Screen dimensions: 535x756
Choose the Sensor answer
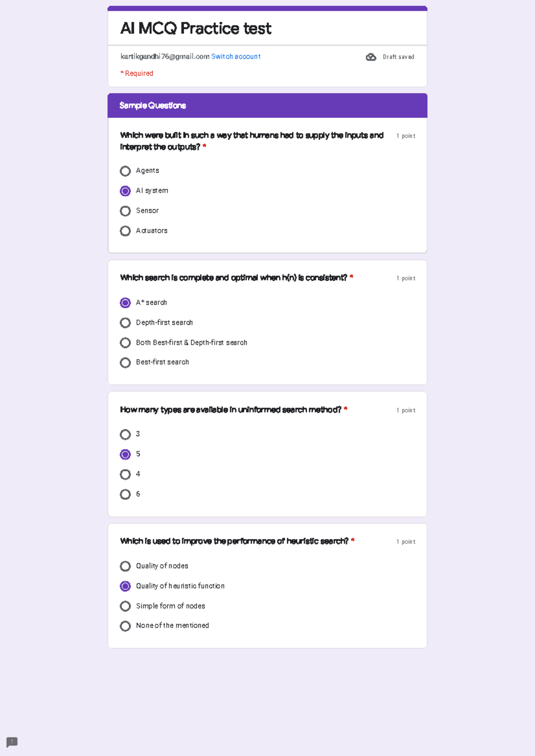pos(125,211)
